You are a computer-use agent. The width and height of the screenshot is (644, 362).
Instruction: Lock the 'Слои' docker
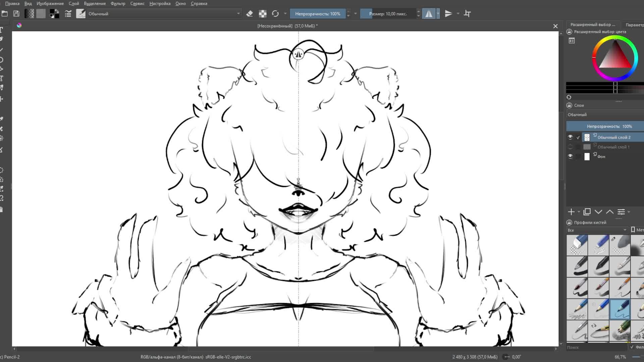(569, 105)
